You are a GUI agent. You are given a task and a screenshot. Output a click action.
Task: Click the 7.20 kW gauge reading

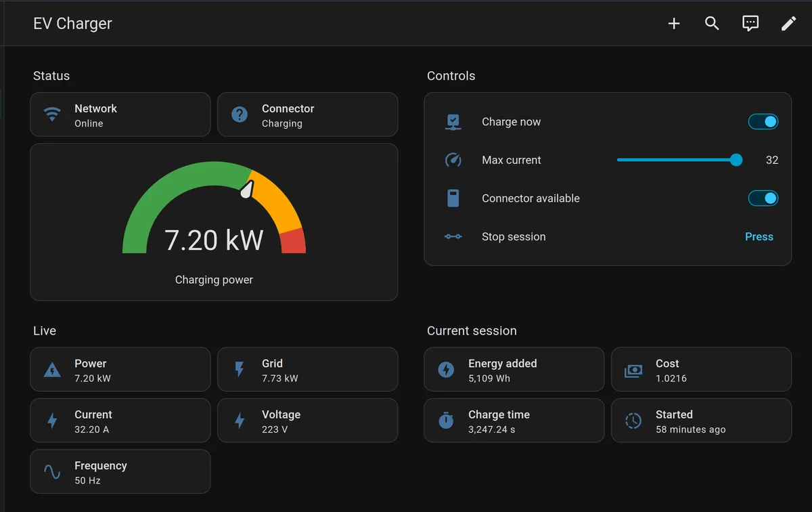tap(214, 240)
